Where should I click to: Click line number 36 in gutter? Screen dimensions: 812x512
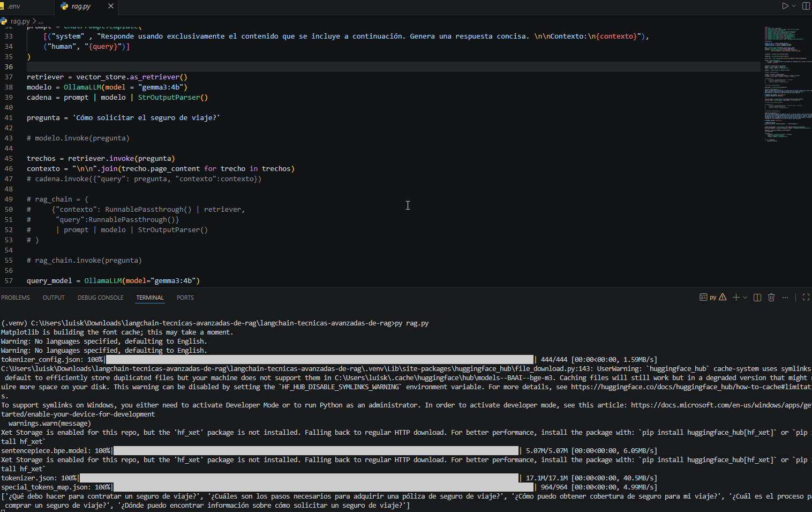9,67
